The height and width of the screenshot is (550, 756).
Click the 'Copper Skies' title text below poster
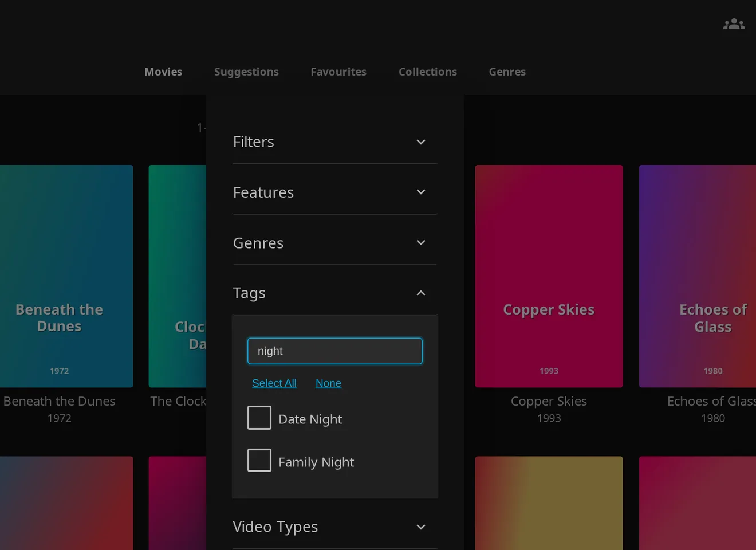tap(549, 401)
